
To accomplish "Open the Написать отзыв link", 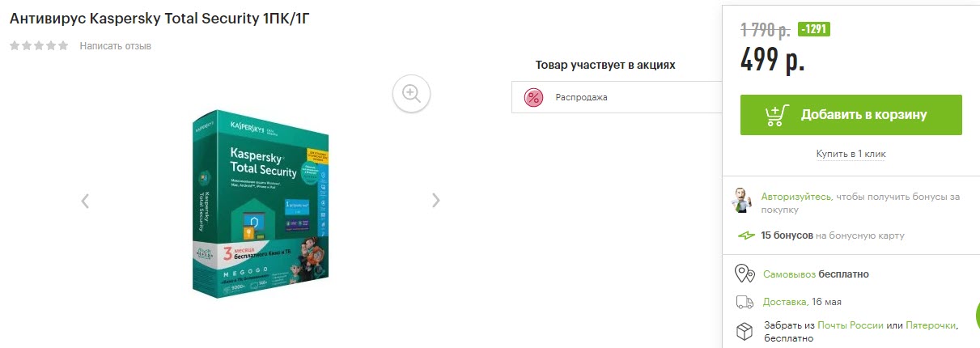I will 115,46.
